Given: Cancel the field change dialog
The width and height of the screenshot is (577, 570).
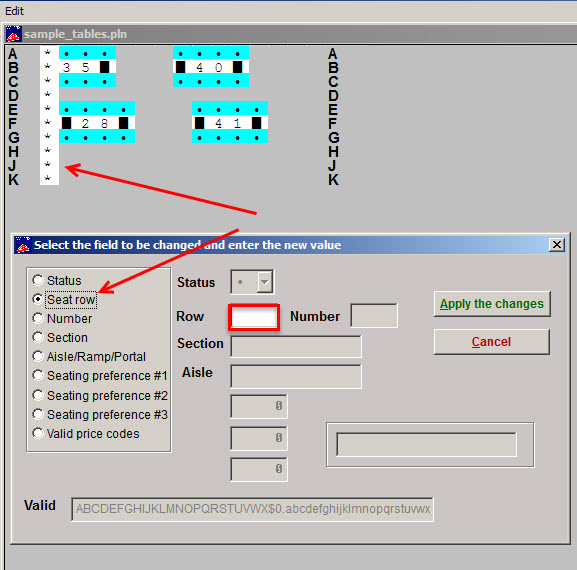Looking at the screenshot, I should pos(492,342).
